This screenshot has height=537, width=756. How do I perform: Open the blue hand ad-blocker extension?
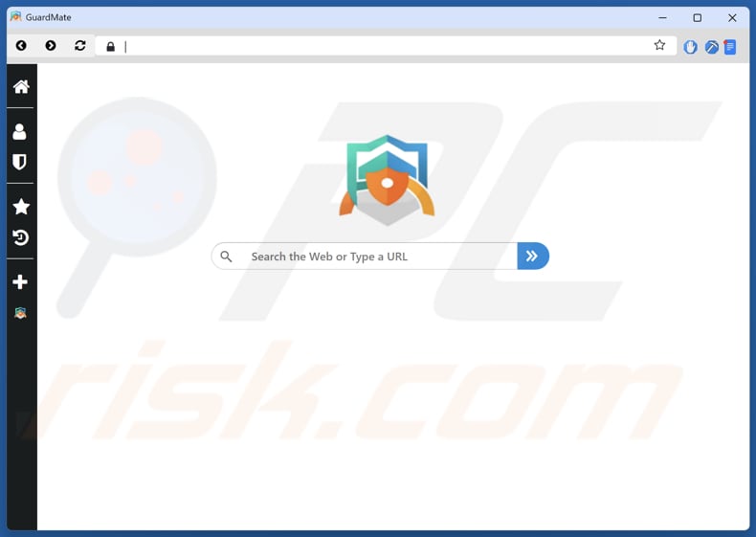point(690,47)
